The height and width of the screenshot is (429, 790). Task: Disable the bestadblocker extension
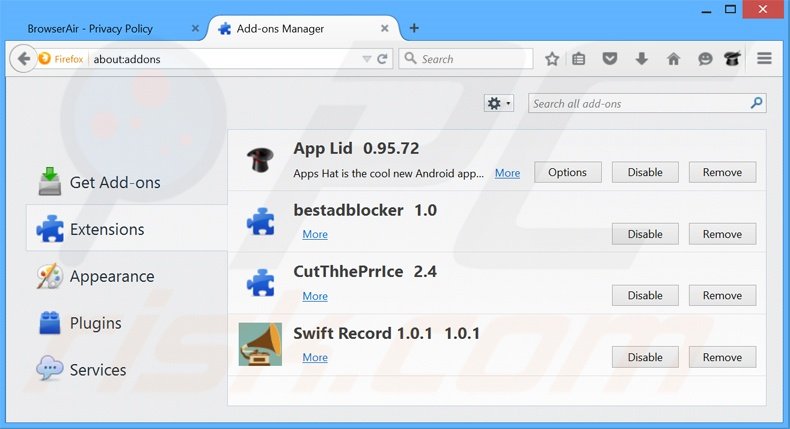645,234
